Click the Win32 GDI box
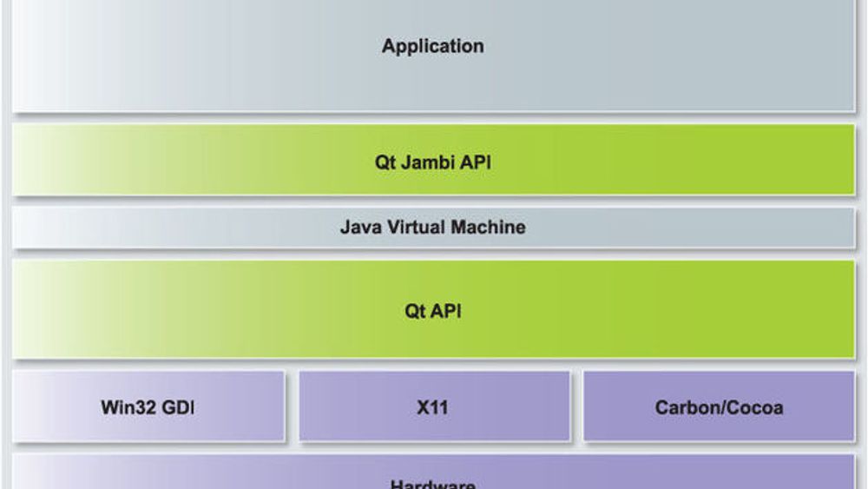This screenshot has height=489, width=868. click(x=148, y=406)
